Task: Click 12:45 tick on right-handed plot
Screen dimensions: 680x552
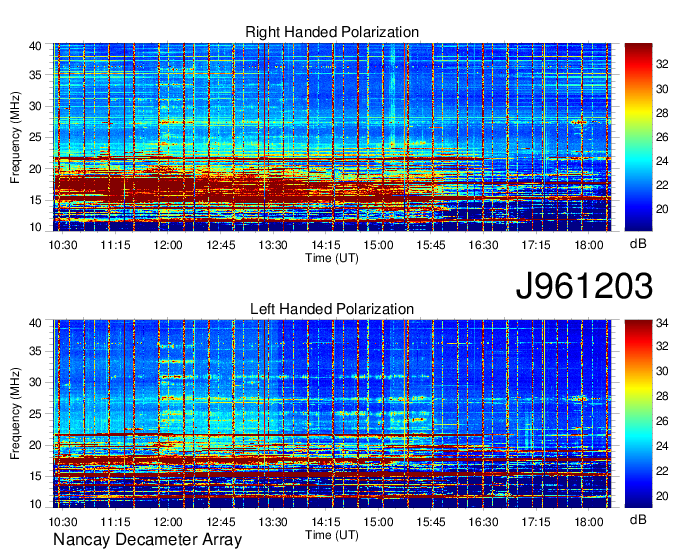Action: click(221, 245)
